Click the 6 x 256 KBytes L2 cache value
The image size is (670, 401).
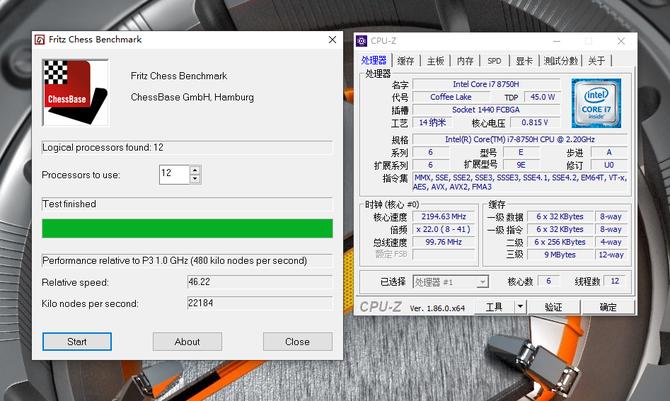coord(560,242)
